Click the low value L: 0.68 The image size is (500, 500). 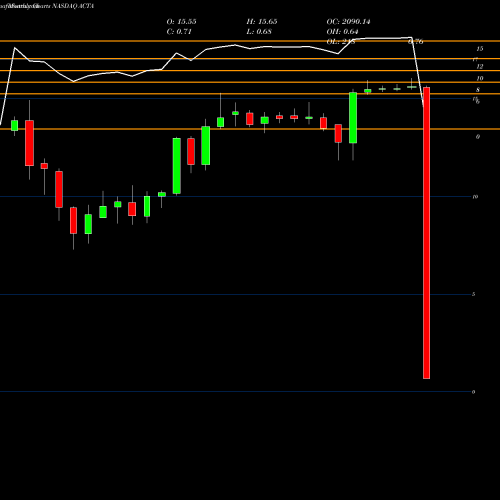click(x=259, y=32)
